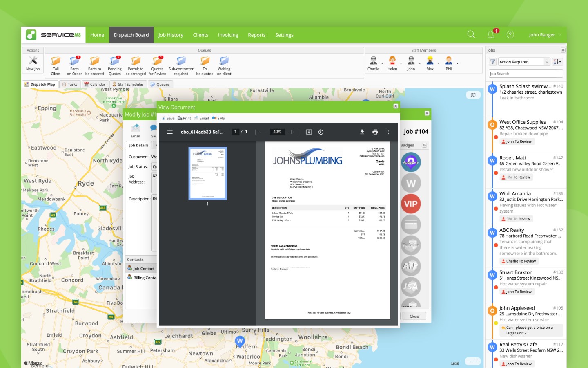Click the search magnifier in the header
Screen dimensions: 588x368
pyautogui.click(x=471, y=35)
